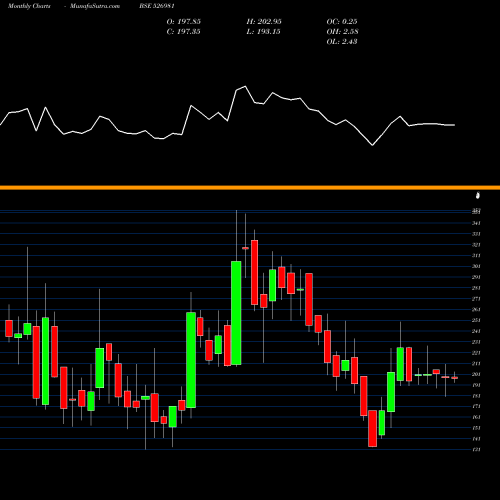Click the last red candle on the right
500x500 pixels.
click(x=455, y=378)
